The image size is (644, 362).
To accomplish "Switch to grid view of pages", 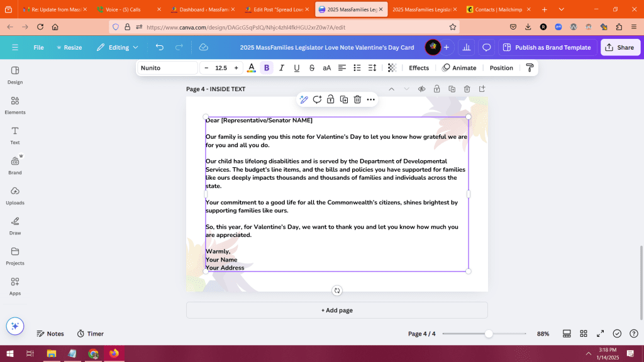I will click(584, 334).
